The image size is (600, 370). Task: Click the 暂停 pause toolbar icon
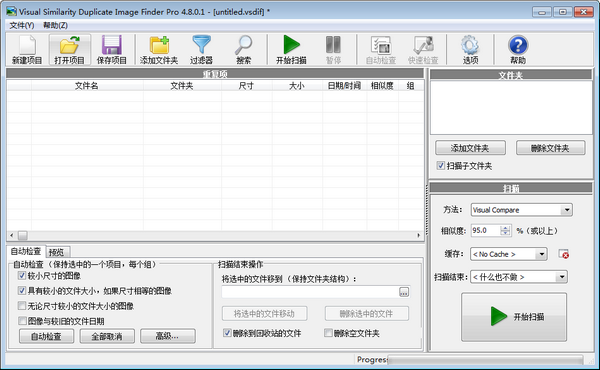tap(333, 49)
